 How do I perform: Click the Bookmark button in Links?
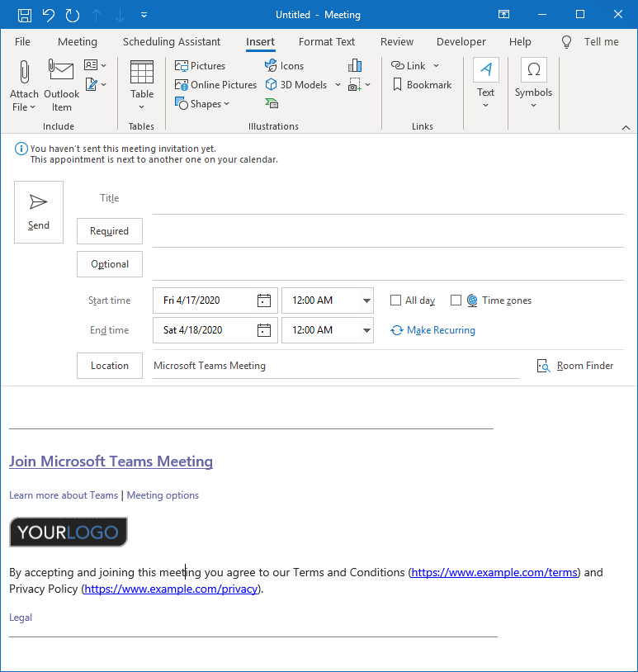pyautogui.click(x=422, y=85)
